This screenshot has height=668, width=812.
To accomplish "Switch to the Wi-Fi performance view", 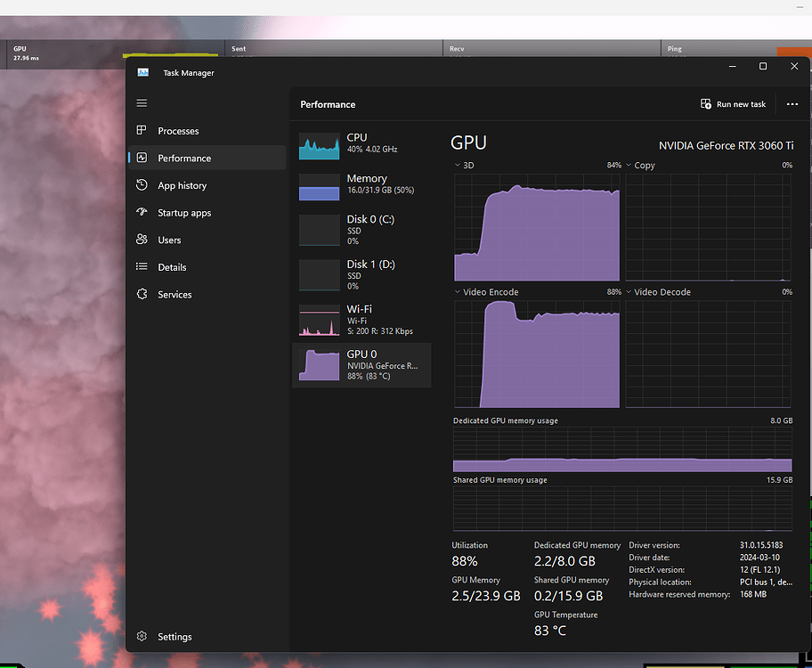I will tap(361, 320).
